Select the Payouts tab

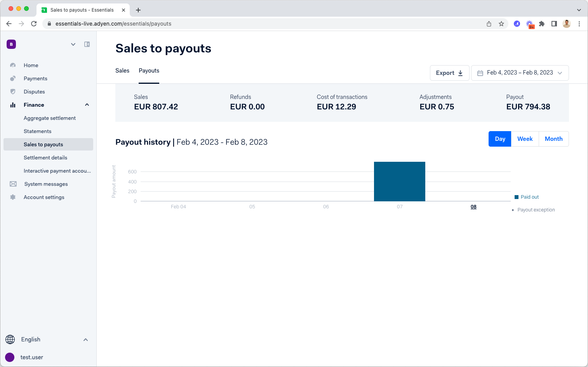(149, 71)
